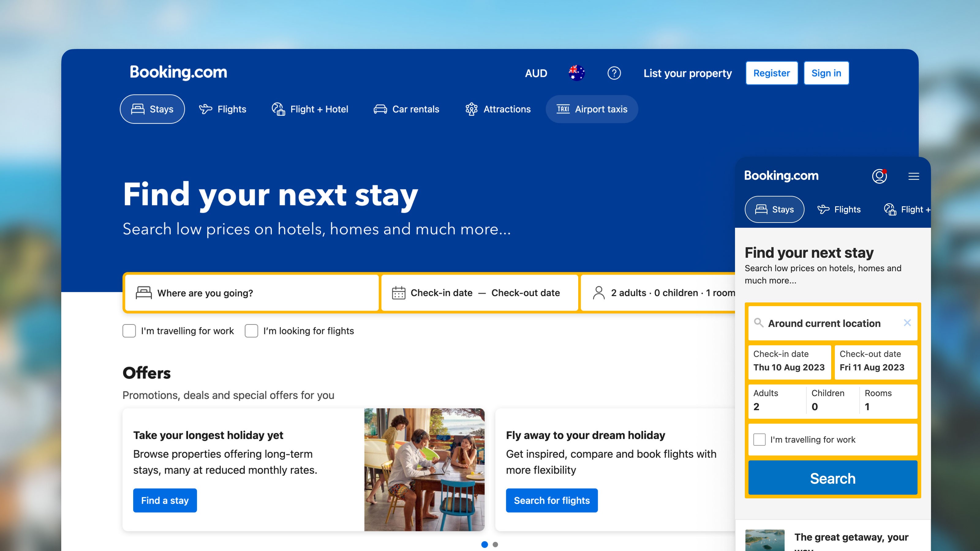The width and height of the screenshot is (980, 551).
Task: Open the help question mark icon
Action: (x=614, y=73)
